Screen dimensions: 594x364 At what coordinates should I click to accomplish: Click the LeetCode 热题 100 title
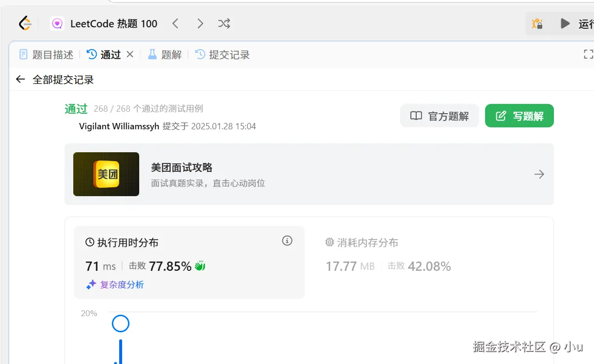(114, 23)
